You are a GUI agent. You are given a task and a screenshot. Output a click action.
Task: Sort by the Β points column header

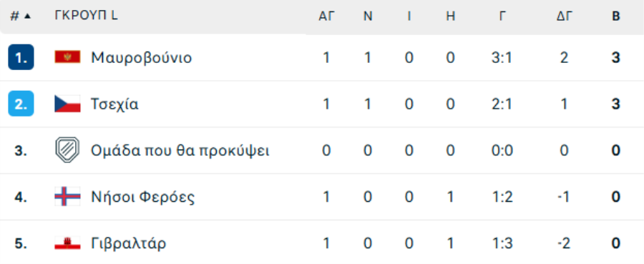(x=615, y=16)
